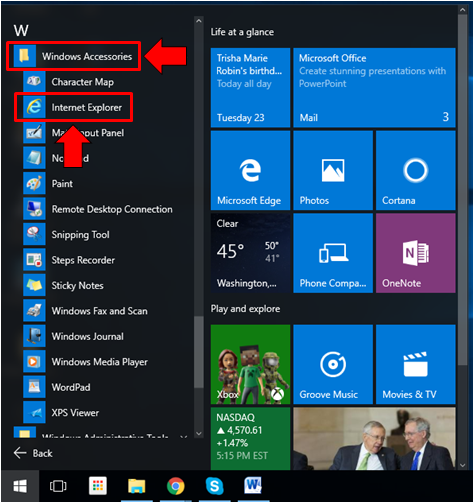This screenshot has width=474, height=504.
Task: Open calendar tile showing Tuesday 23
Action: click(x=250, y=88)
